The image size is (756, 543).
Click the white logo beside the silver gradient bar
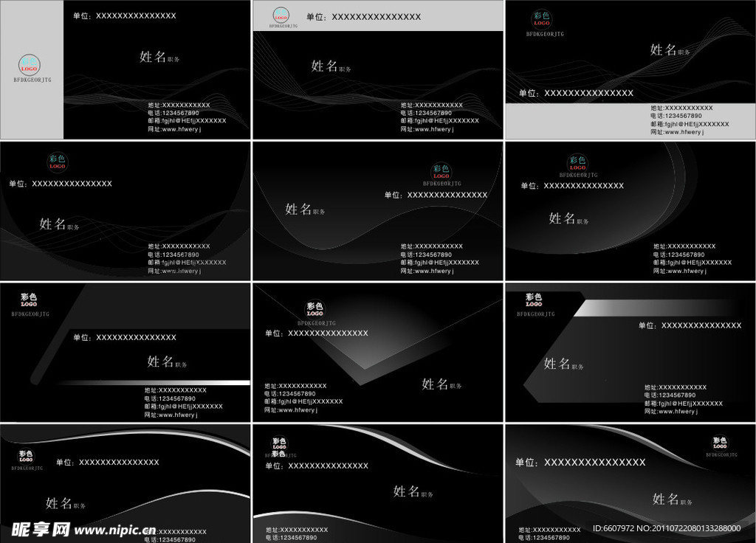pos(534,300)
